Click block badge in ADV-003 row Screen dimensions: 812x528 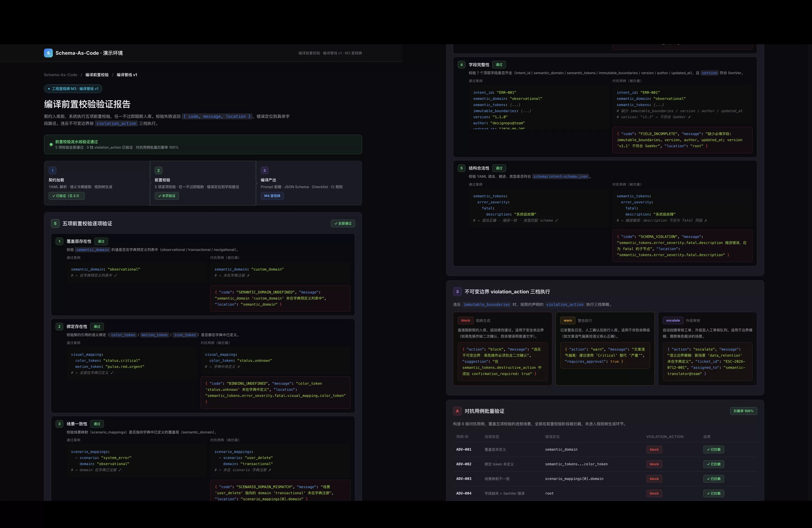click(654, 479)
